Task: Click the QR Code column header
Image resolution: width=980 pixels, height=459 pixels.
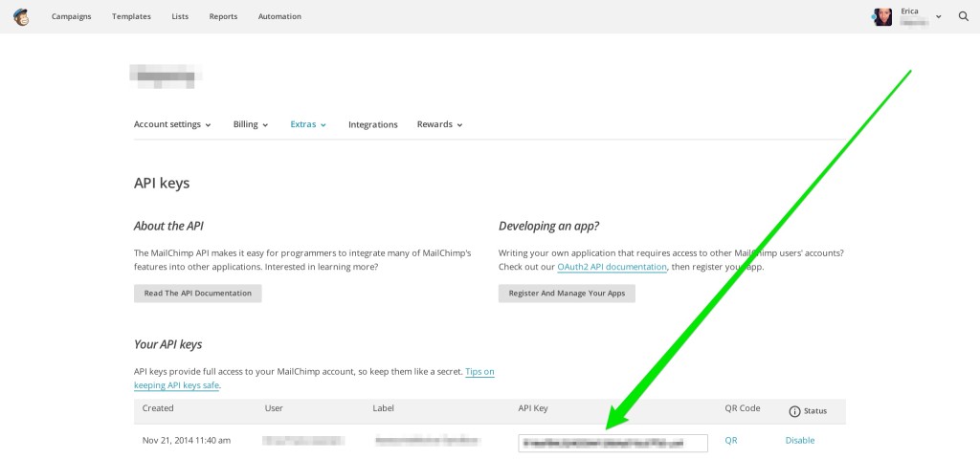Action: coord(743,408)
